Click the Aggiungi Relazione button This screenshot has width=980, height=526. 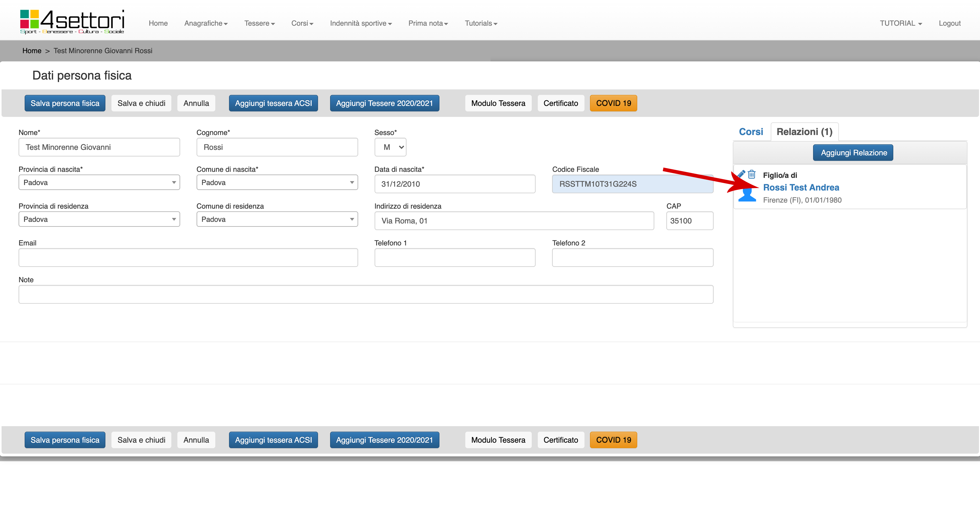(x=853, y=153)
